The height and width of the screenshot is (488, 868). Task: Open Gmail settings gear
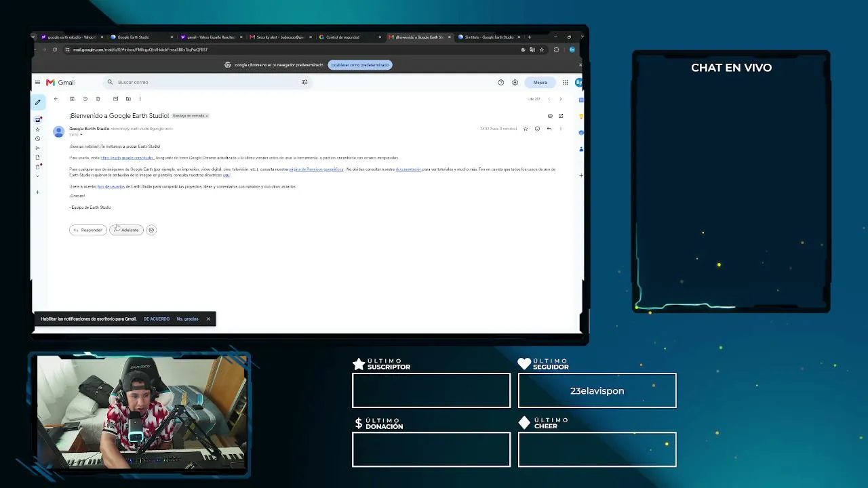pyautogui.click(x=515, y=82)
